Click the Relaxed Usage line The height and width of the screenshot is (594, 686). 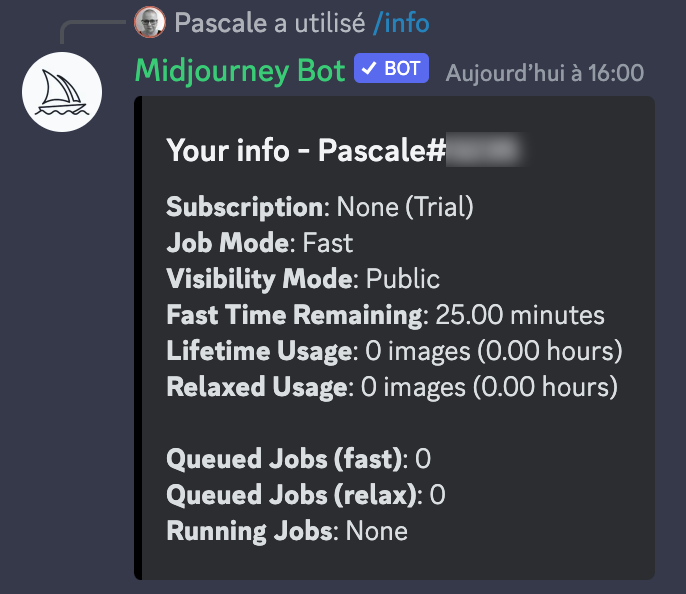(x=391, y=386)
